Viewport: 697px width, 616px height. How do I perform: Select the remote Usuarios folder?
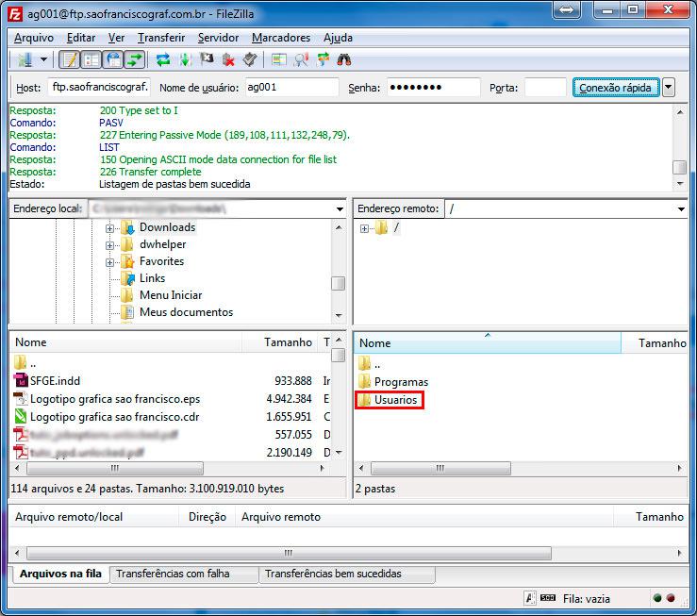coord(395,400)
